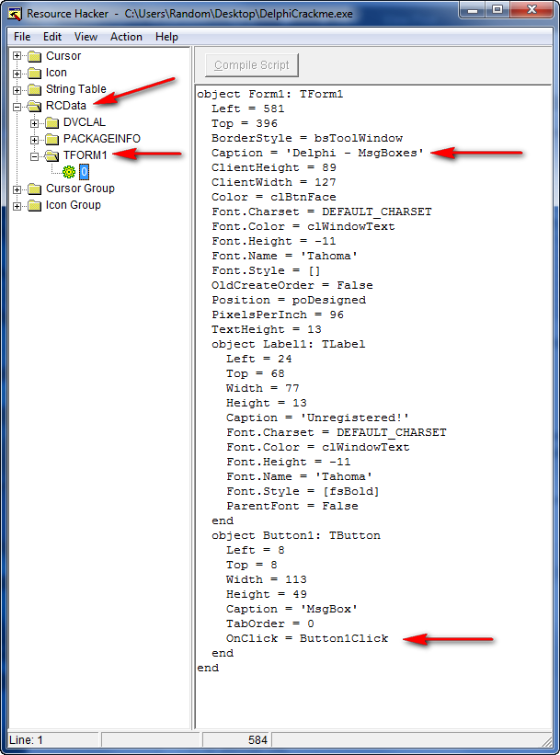Open the Help menu
This screenshot has width=560, height=755.
[166, 37]
